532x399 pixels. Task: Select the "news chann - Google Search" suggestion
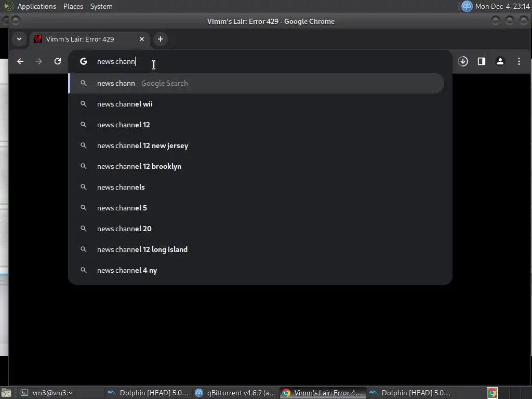(x=257, y=83)
